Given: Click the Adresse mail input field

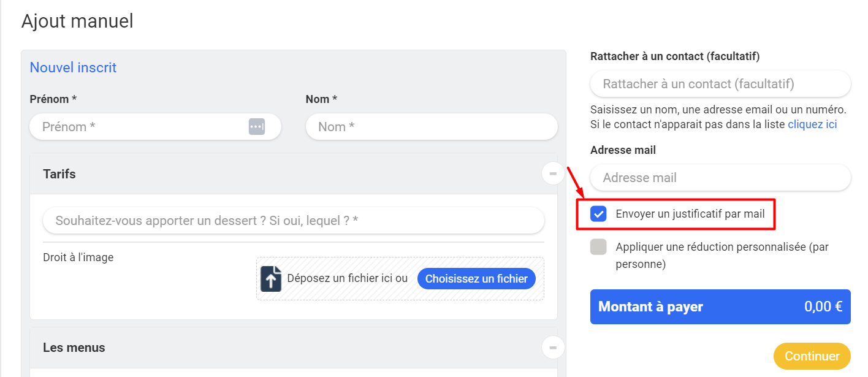Looking at the screenshot, I should pyautogui.click(x=720, y=178).
